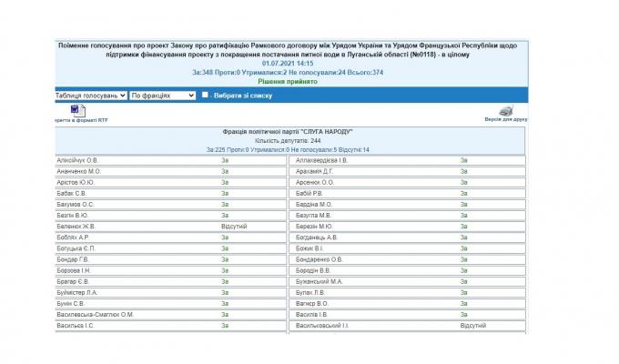Click the vote title about Луганській області

[x=289, y=49]
